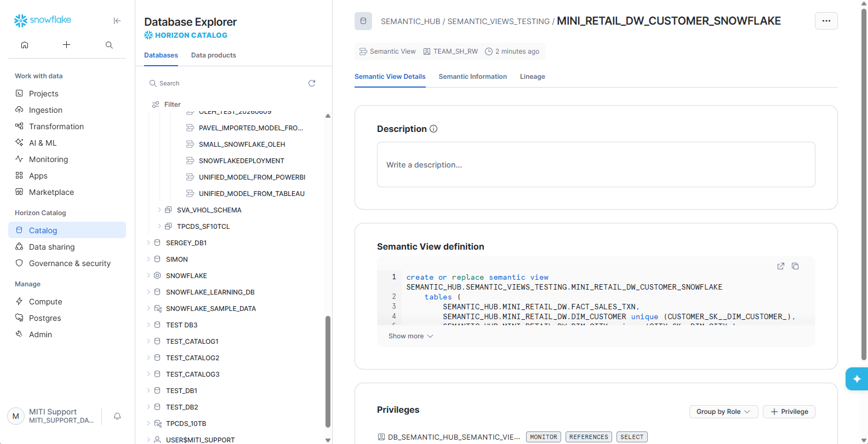
Task: Refresh the database list
Action: (x=312, y=83)
